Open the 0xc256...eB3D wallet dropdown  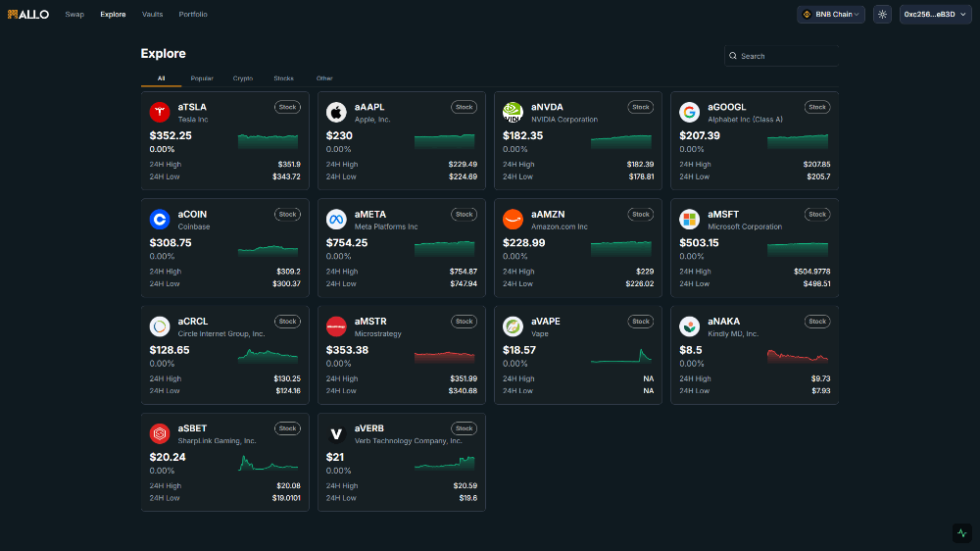click(935, 15)
